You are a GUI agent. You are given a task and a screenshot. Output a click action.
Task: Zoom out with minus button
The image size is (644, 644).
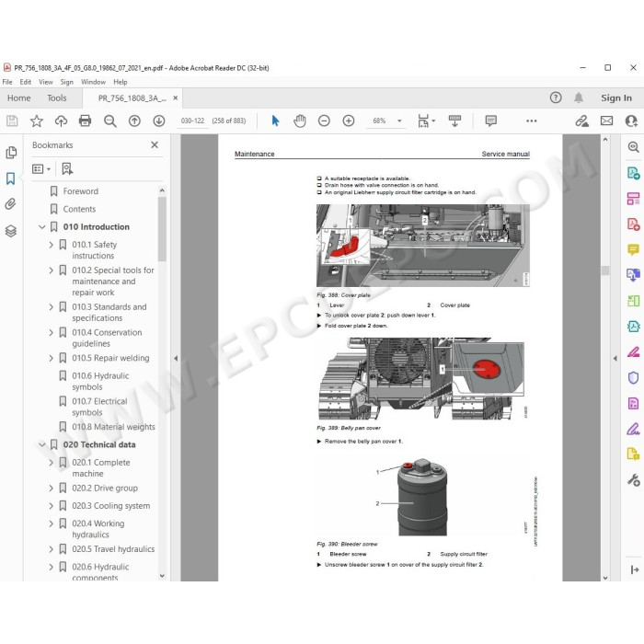coord(324,121)
